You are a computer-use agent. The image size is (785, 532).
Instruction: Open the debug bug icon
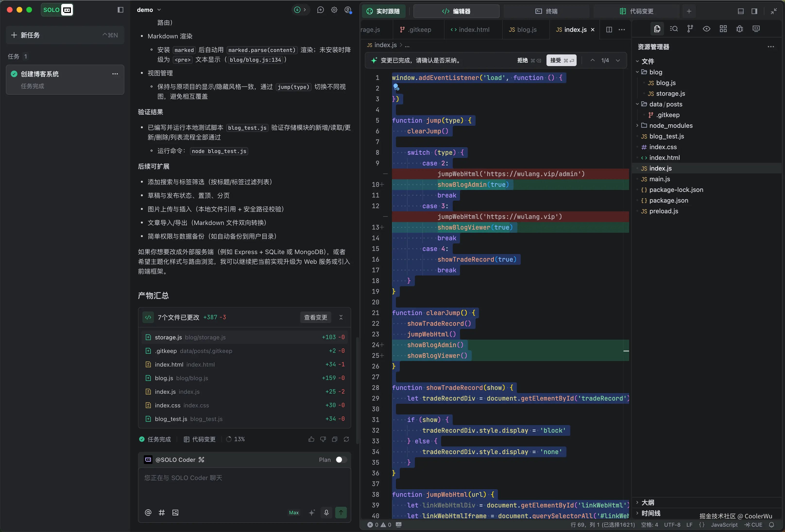coord(739,29)
